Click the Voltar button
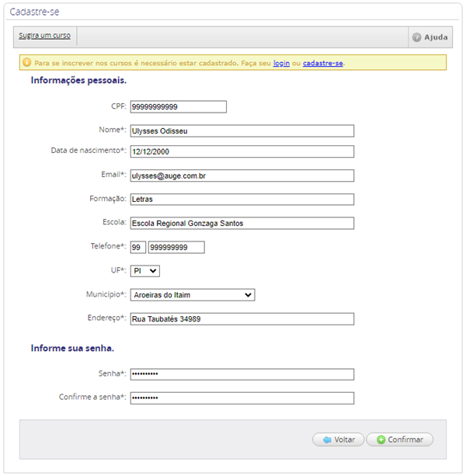 338,440
